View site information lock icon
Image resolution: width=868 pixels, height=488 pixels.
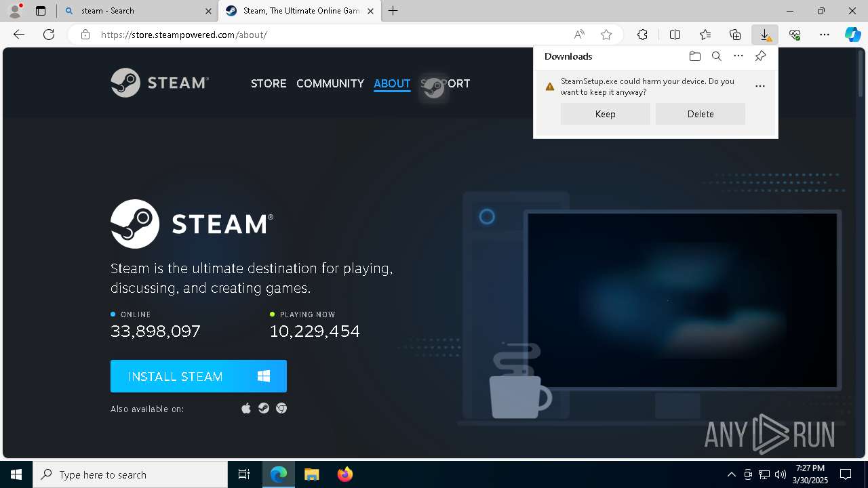(85, 35)
